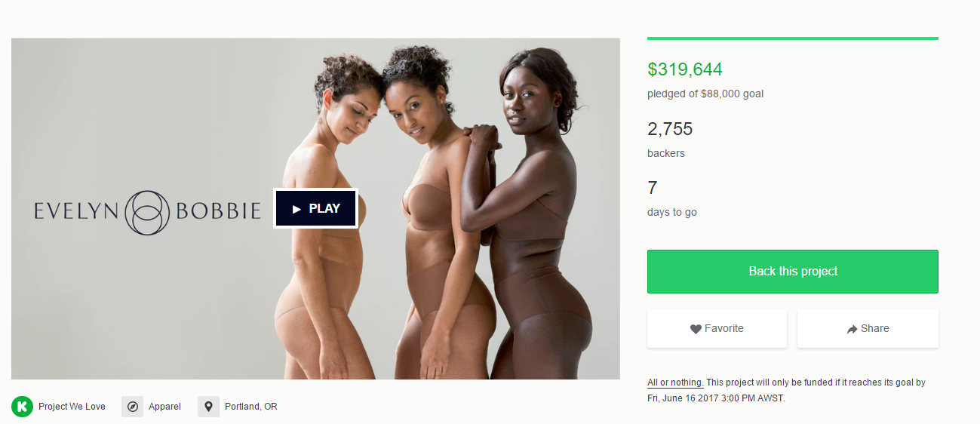Click the compass category icon
This screenshot has height=424, width=980.
(132, 407)
